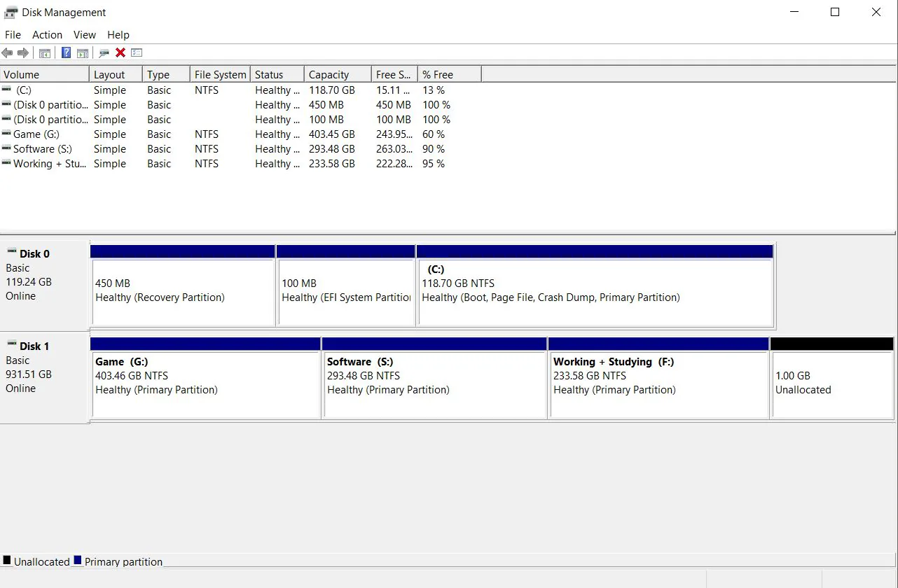Click the drive icon beside Game (G:) row
The height and width of the screenshot is (588, 898).
tap(6, 134)
